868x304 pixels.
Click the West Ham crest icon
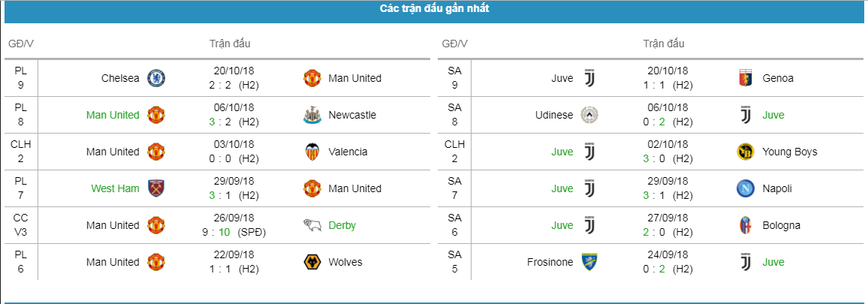(x=156, y=188)
